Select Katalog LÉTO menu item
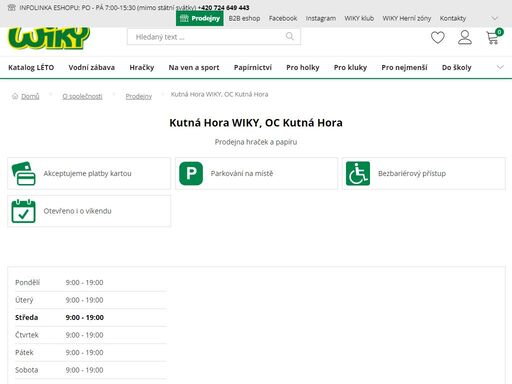Screen dimensions: 512x384 (31, 67)
